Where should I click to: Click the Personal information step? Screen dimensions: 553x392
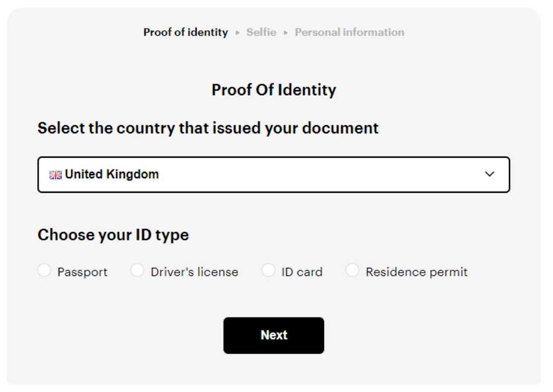tap(349, 32)
